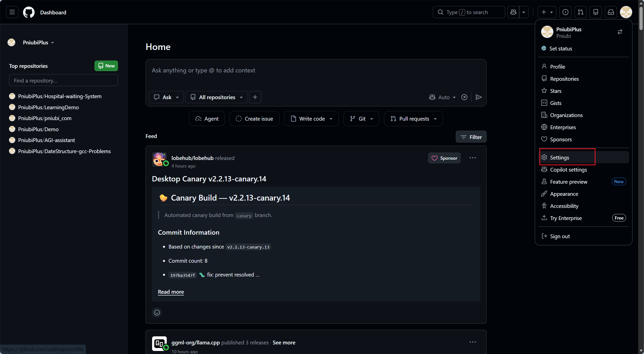644x354 pixels.
Task: Select Organizations in user menu
Action: click(x=584, y=115)
